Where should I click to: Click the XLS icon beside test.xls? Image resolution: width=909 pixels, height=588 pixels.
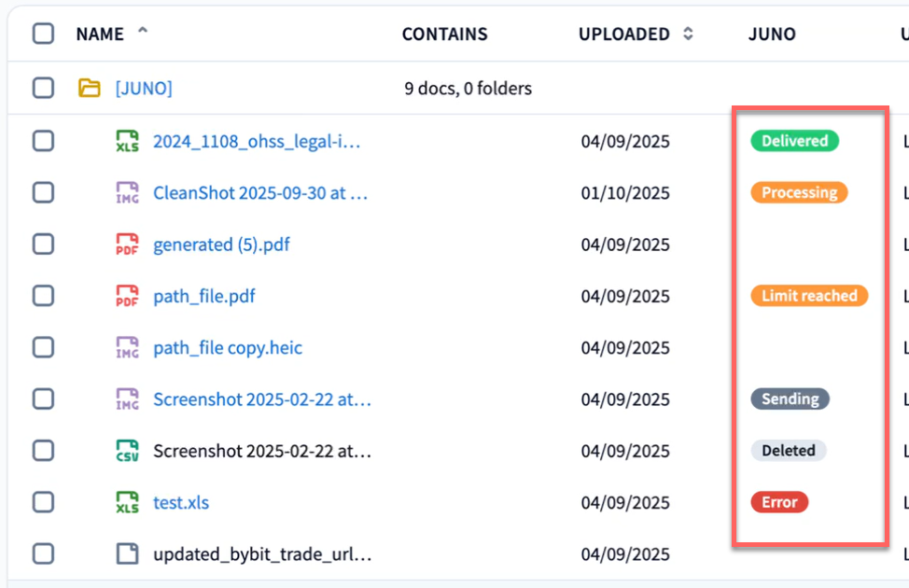click(127, 503)
